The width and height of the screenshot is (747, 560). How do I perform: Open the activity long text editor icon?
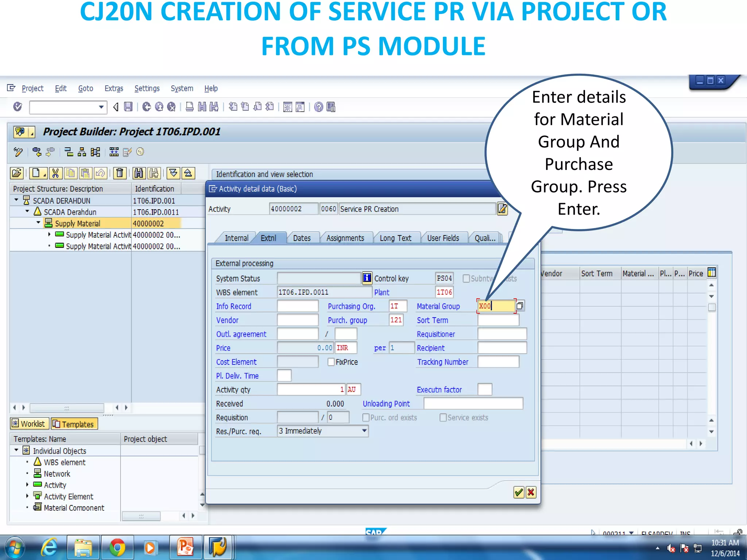click(x=502, y=209)
